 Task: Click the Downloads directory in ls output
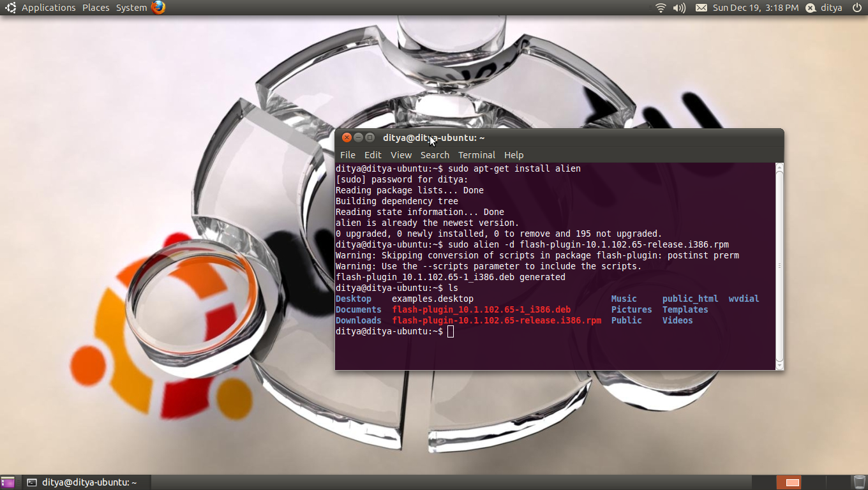(359, 320)
